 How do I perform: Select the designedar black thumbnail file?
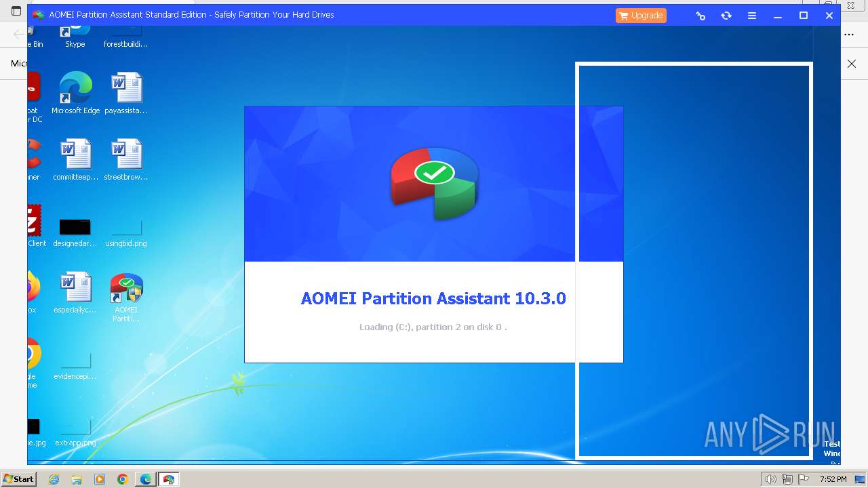tap(75, 232)
